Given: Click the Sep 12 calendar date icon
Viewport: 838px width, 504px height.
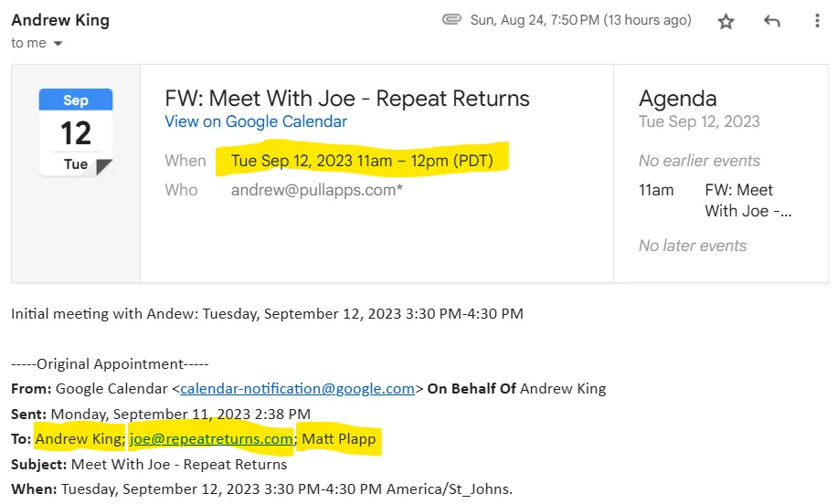Looking at the screenshot, I should 76,132.
